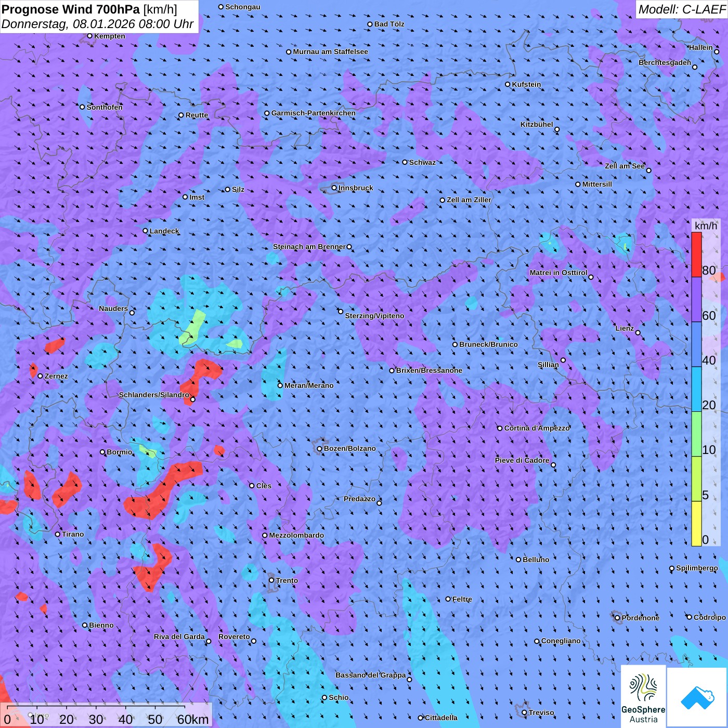Click the 'Bad Tölz' label
Image resolution: width=728 pixels, height=728 pixels.
tap(389, 24)
